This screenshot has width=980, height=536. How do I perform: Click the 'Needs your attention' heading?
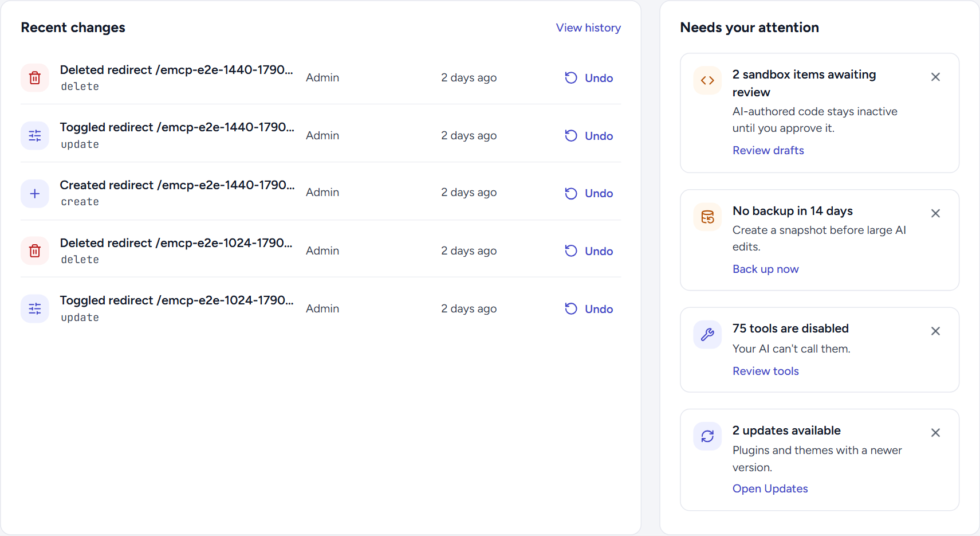tap(749, 28)
